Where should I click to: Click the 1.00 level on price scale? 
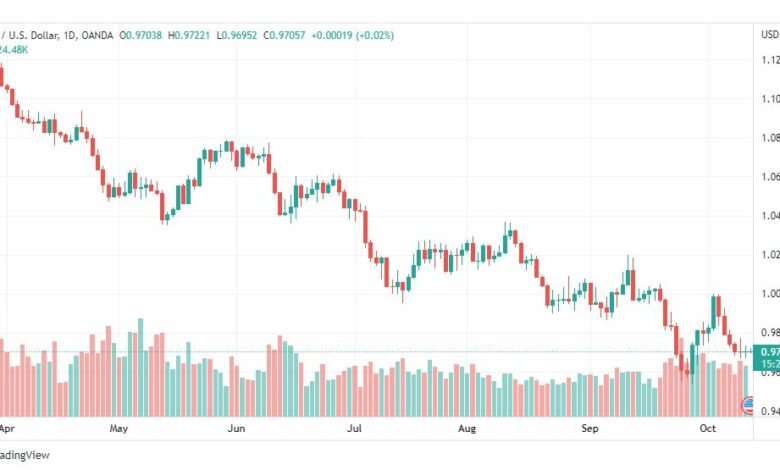coord(770,293)
